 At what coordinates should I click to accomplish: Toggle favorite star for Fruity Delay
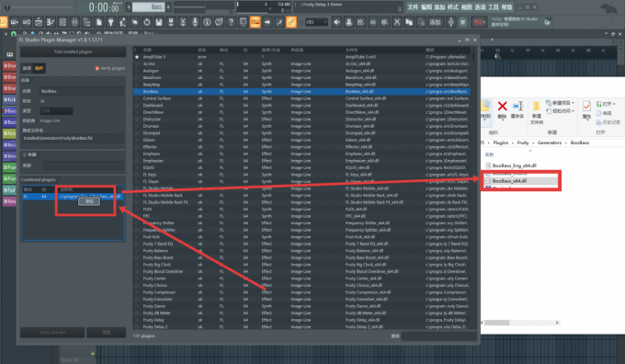point(137,320)
